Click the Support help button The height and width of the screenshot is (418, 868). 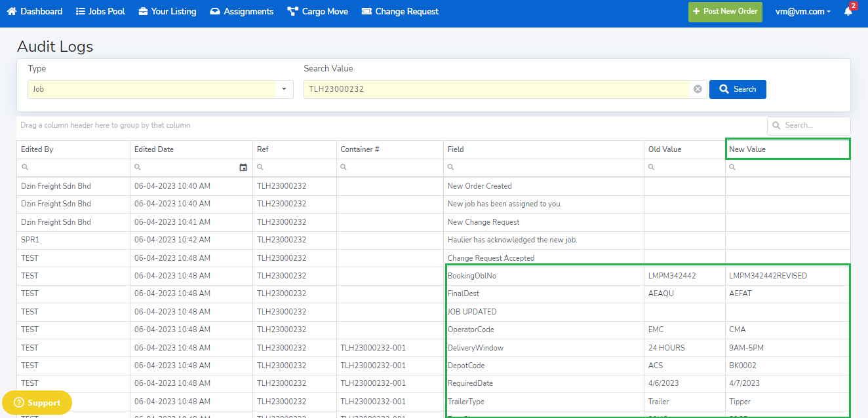pyautogui.click(x=37, y=402)
